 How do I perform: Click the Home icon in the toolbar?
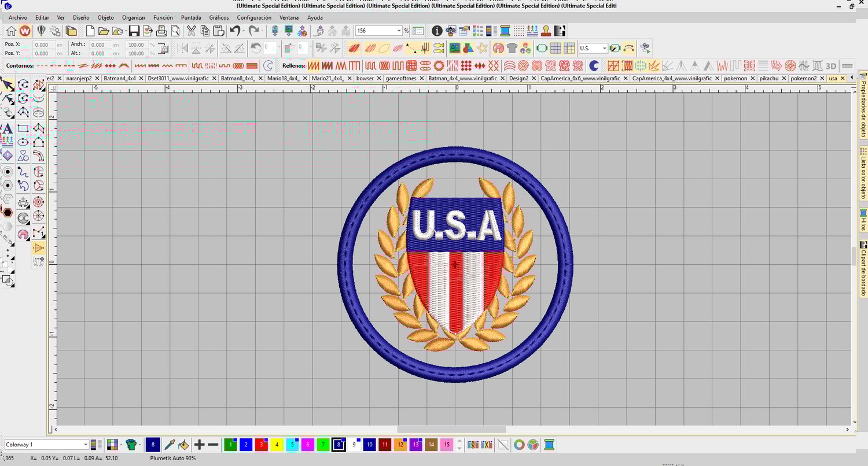tap(11, 31)
